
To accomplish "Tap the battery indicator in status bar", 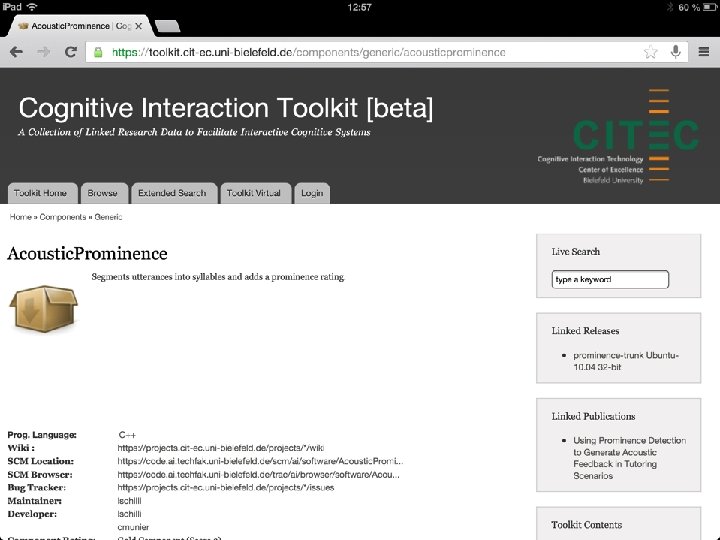I will pyautogui.click(x=709, y=7).
